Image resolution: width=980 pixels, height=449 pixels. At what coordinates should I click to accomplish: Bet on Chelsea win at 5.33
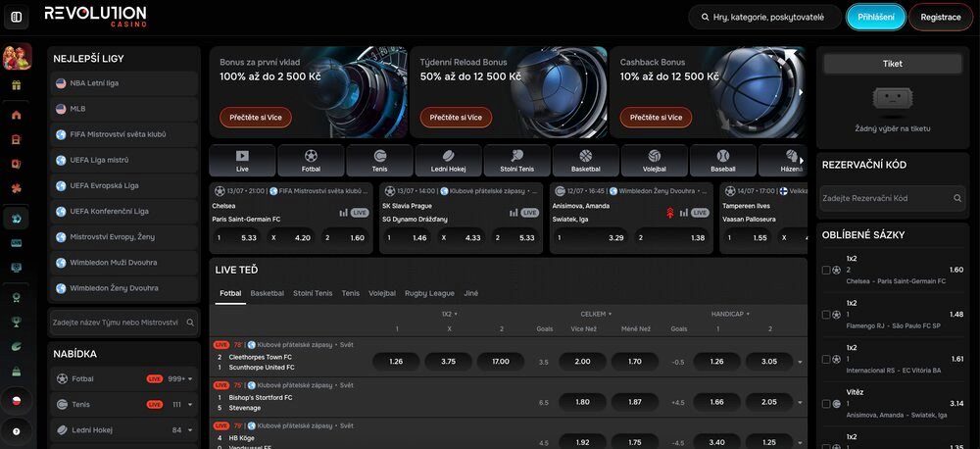pos(238,237)
